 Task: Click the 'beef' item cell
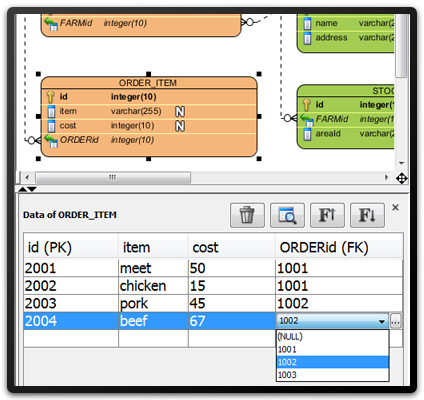153,321
